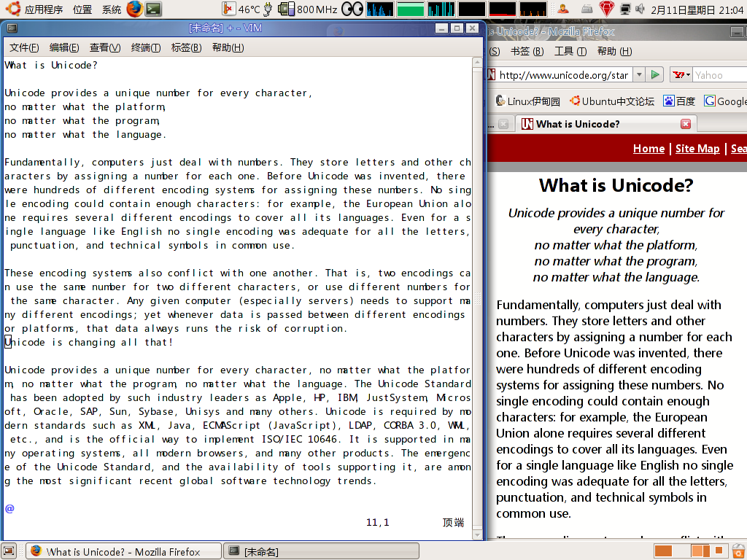Close the 'What is Unicode?' tab with red X
Screen dimensions: 747x560
[686, 124]
